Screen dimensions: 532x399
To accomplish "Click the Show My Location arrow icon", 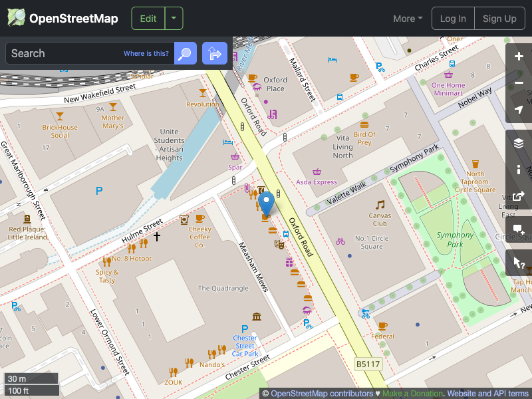I will pos(519,109).
